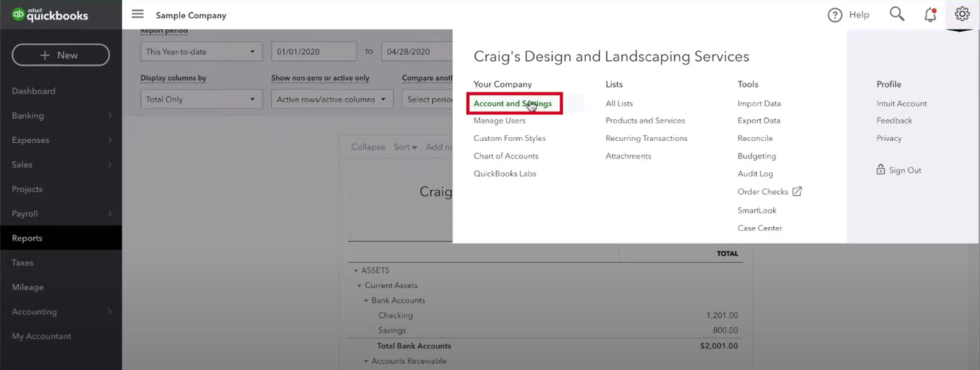Screen dimensions: 980x370
Task: Collapse the ASSETS section
Action: (x=356, y=270)
